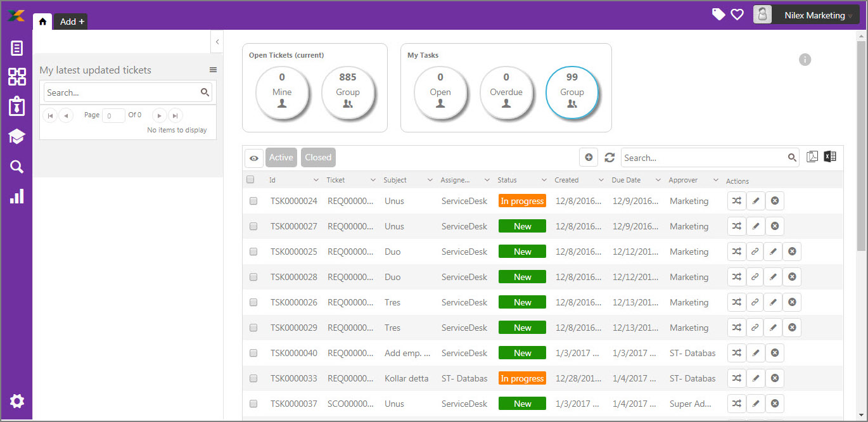Click the reports bar chart sidebar icon
This screenshot has width=868, height=422.
point(16,196)
